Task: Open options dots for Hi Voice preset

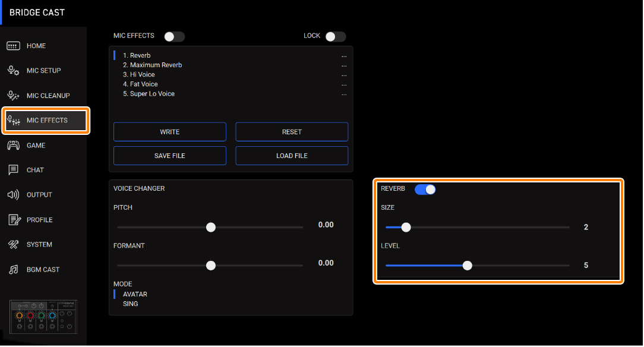Action: pyautogui.click(x=344, y=75)
